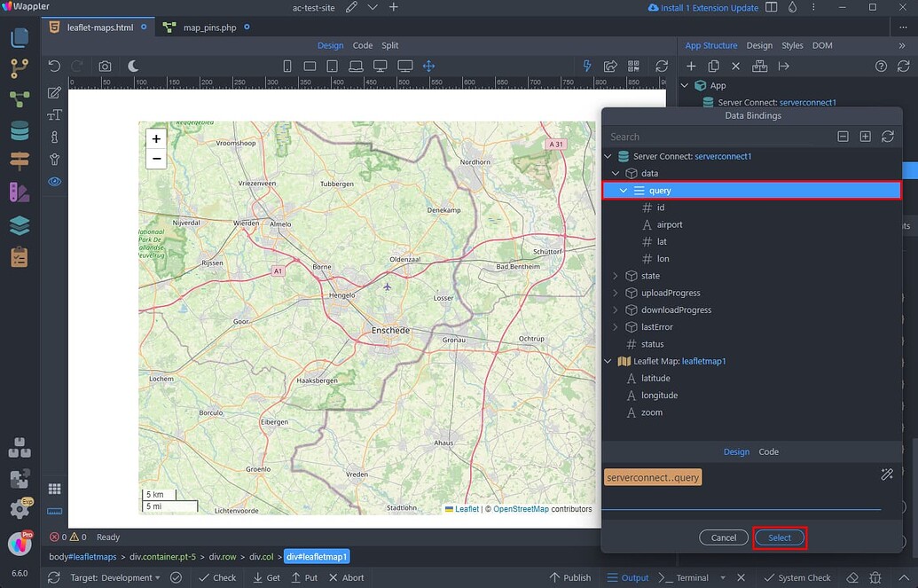Image resolution: width=918 pixels, height=588 pixels.
Task: Take a screenshot with the camera icon
Action: (x=105, y=66)
